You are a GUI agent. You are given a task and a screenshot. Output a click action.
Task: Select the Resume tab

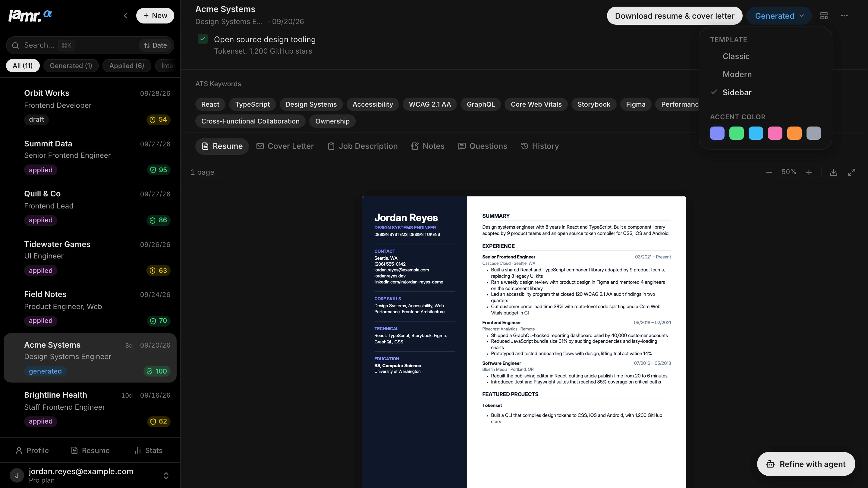click(x=222, y=146)
